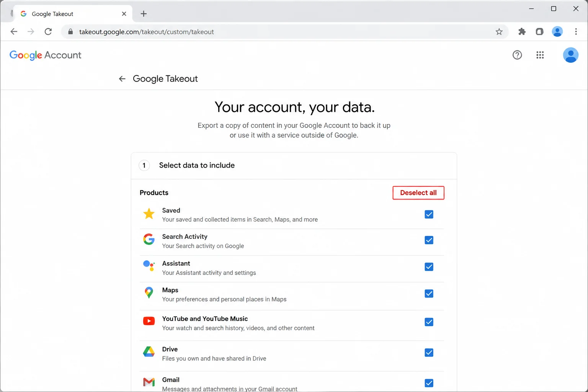Image resolution: width=588 pixels, height=392 pixels.
Task: Reload the Google Takeout page
Action: point(48,32)
